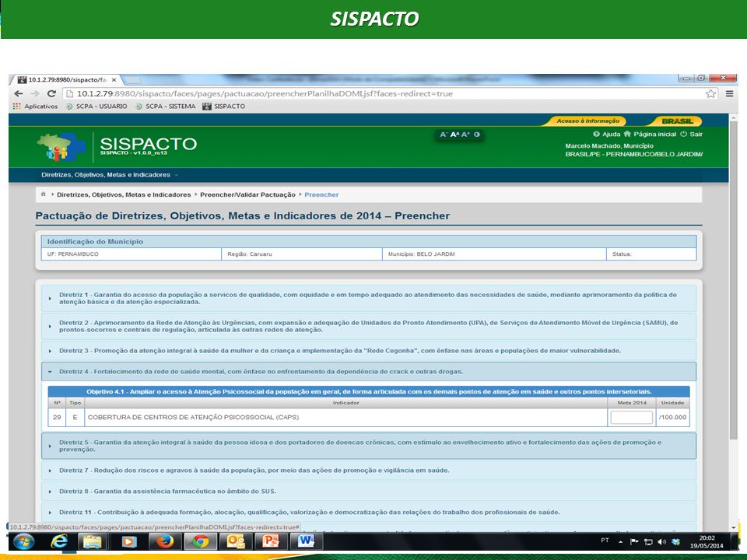
Task: Open the network tray icon
Action: [x=648, y=541]
